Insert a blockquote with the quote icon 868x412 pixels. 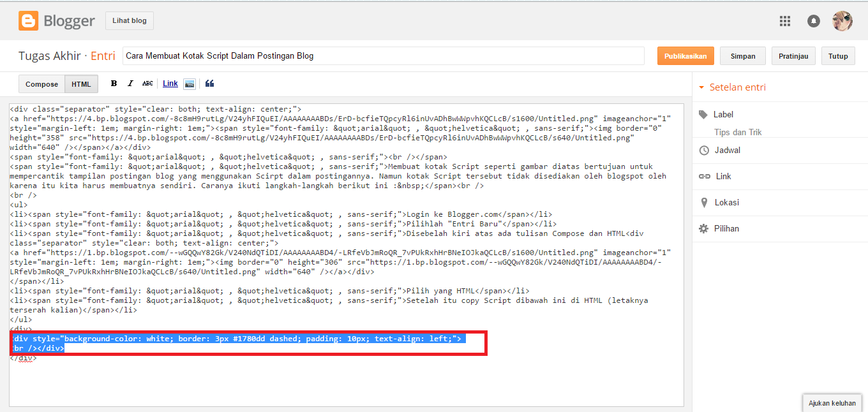(209, 83)
